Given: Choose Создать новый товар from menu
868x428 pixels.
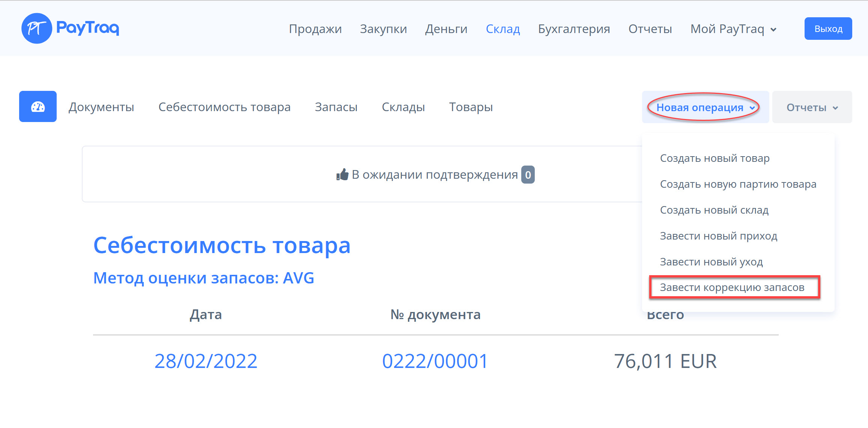Looking at the screenshot, I should pyautogui.click(x=715, y=158).
